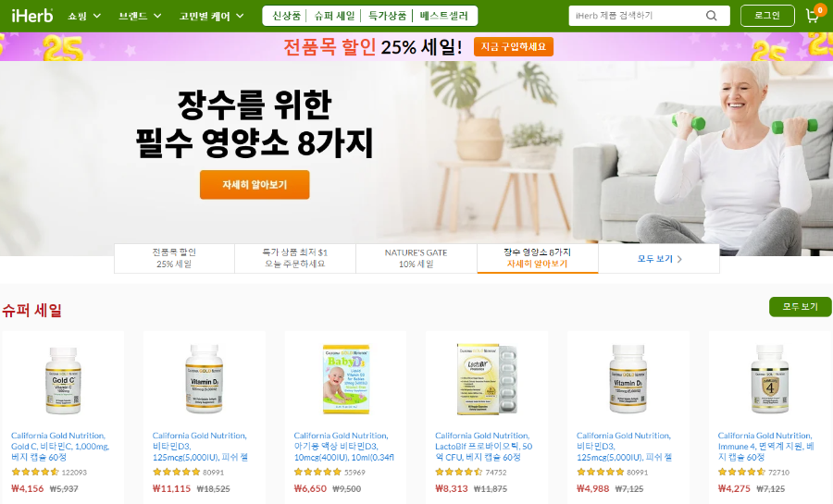Click the orange 자세히 알아보기 banner button
This screenshot has height=504, width=833.
point(255,185)
